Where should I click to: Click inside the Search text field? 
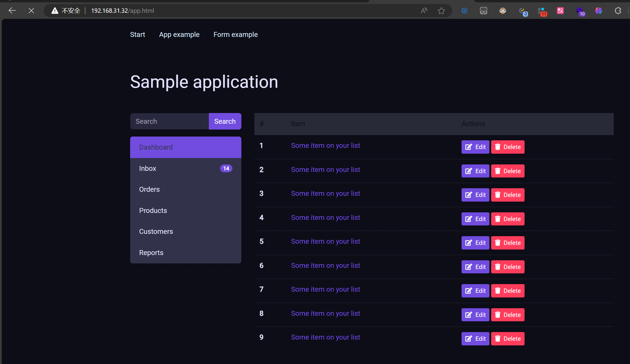point(170,121)
